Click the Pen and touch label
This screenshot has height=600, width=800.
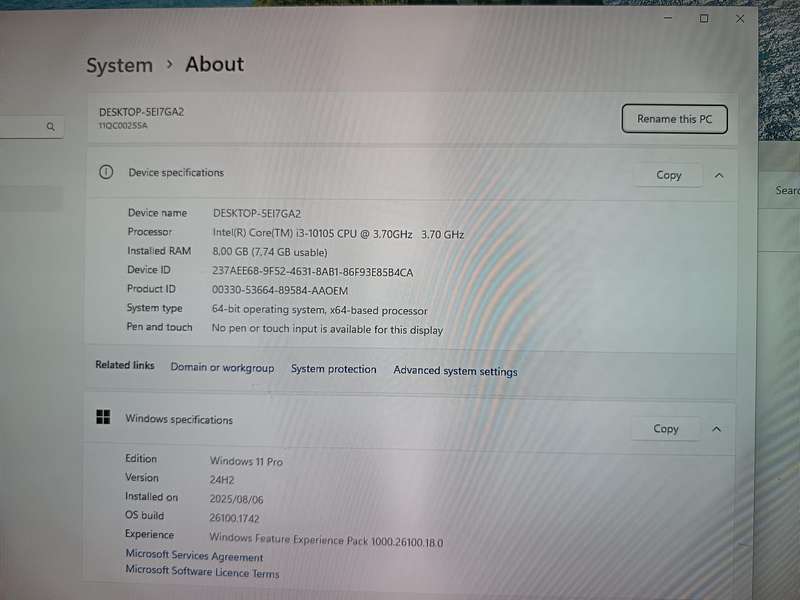tap(159, 327)
